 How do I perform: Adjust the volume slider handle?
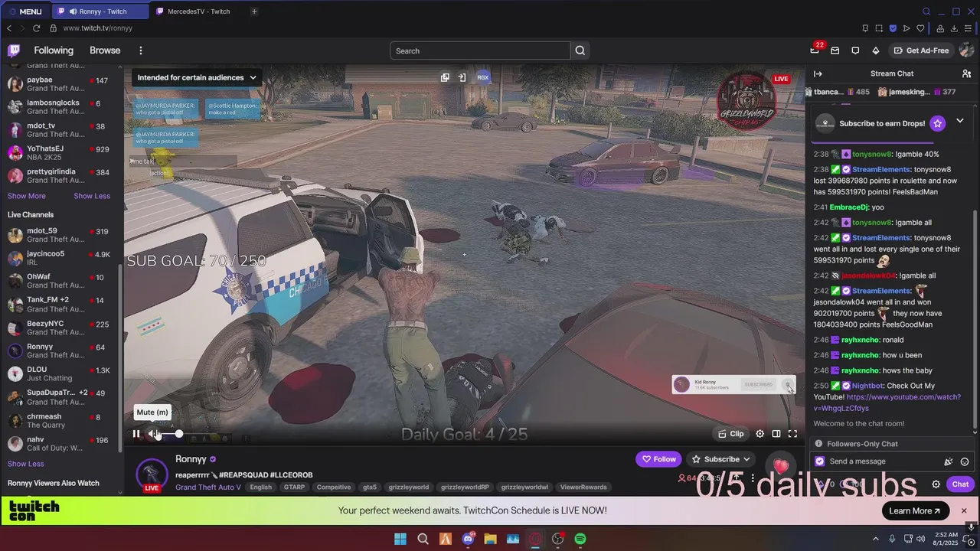pos(178,434)
